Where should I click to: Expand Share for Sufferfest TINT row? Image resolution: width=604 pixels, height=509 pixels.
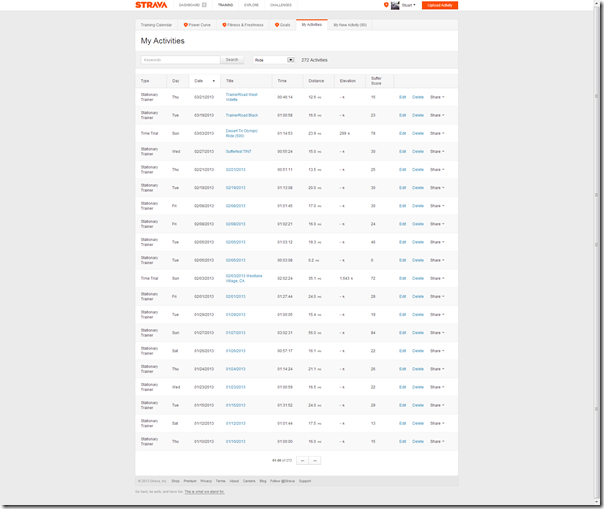pyautogui.click(x=437, y=151)
